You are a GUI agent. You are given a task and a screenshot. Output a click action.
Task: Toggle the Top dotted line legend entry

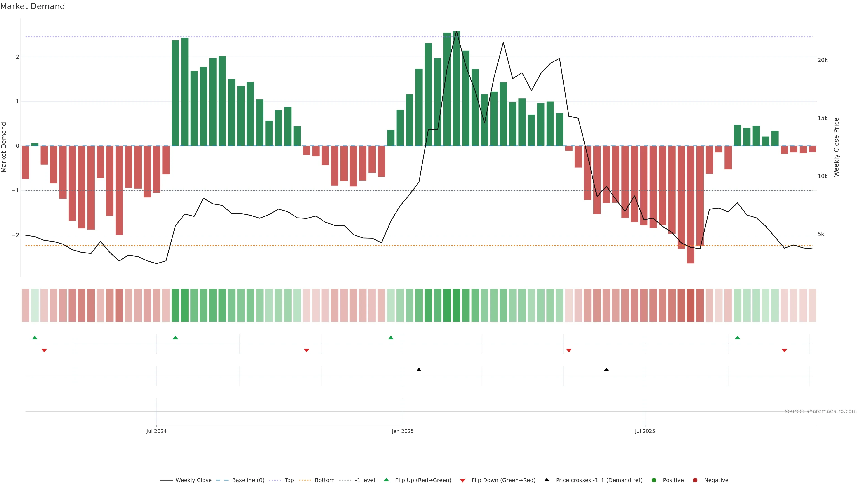[x=289, y=480]
